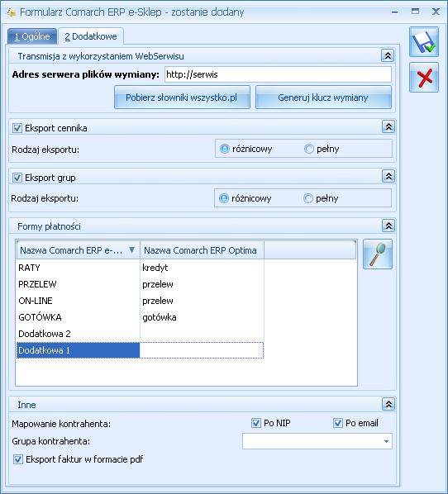Click przelew cell in the ON-LINE row
448x494 pixels.
tap(202, 301)
